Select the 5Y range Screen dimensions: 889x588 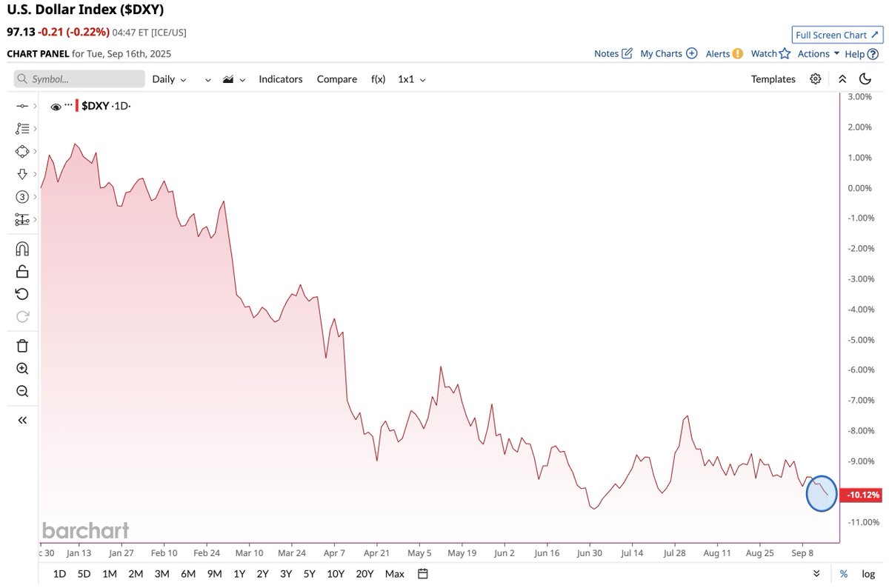(x=310, y=574)
